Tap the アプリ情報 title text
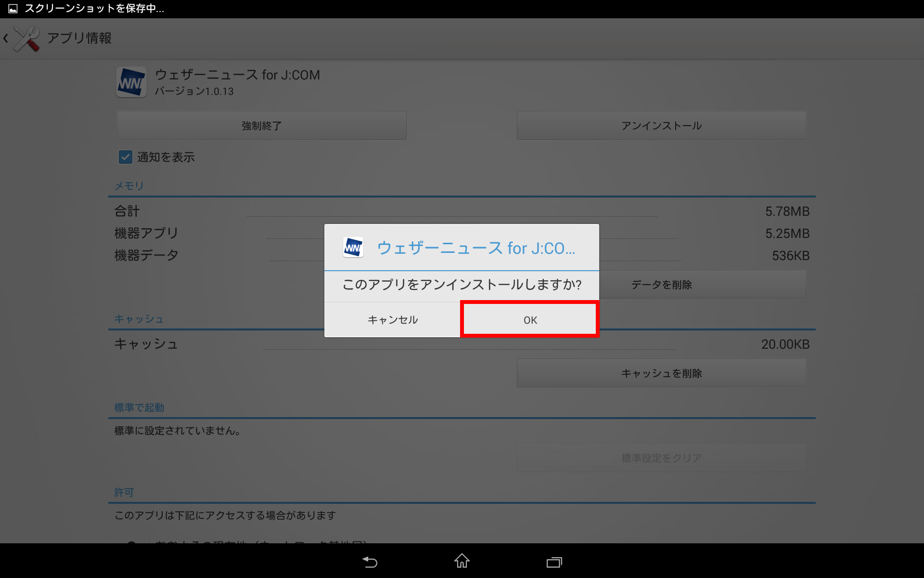This screenshot has height=578, width=924. 79,38
